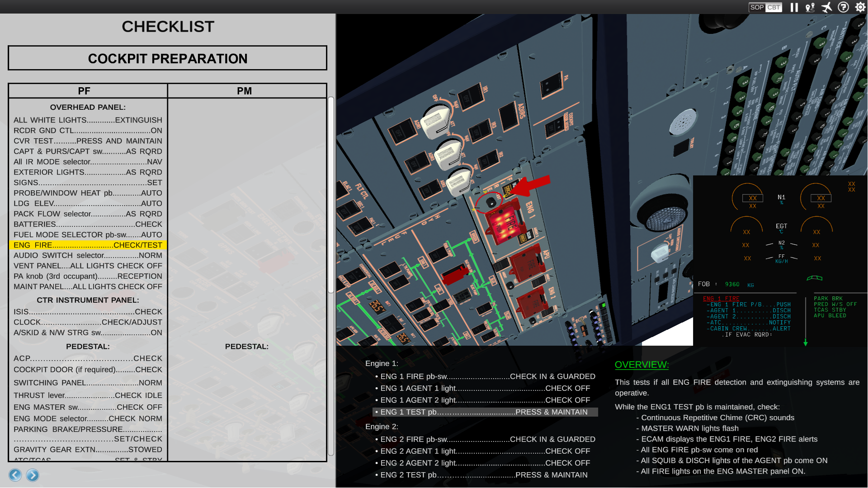The width and height of the screenshot is (868, 488).
Task: Click the PF column header
Action: click(x=84, y=91)
